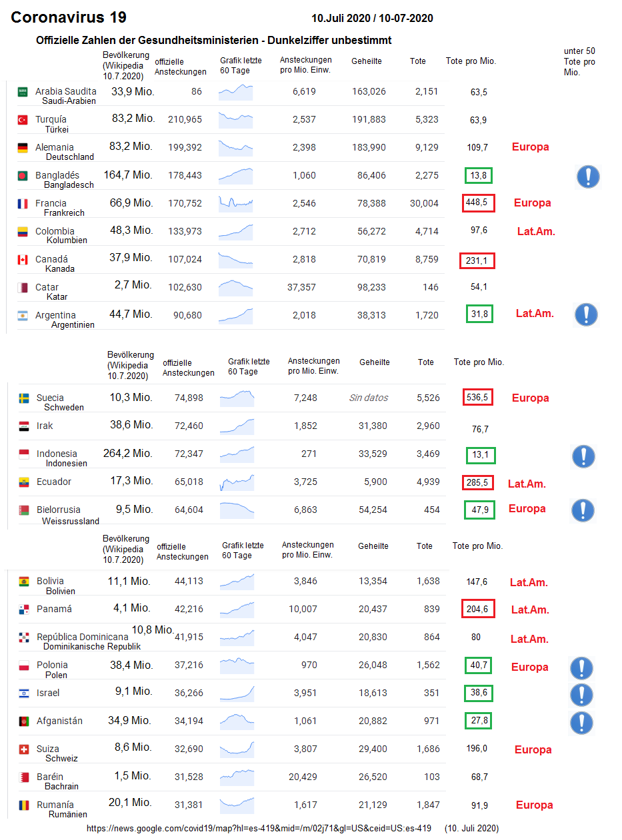Click the Ecuador 60-day trend graph
Viewport: 622px width, 840px height.
[x=238, y=482]
